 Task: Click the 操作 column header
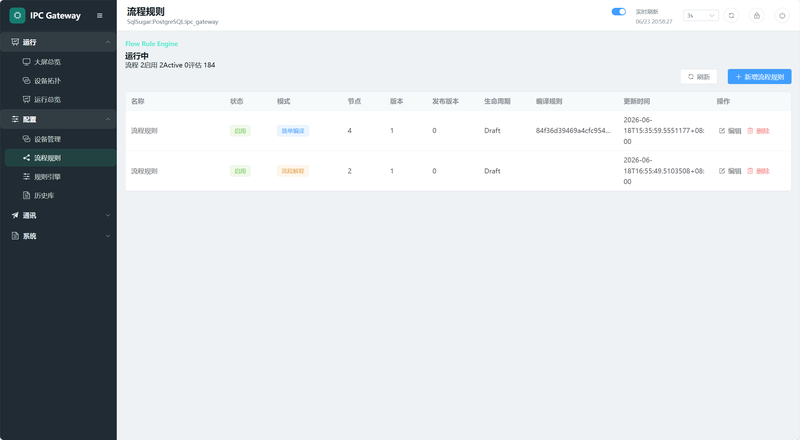723,101
